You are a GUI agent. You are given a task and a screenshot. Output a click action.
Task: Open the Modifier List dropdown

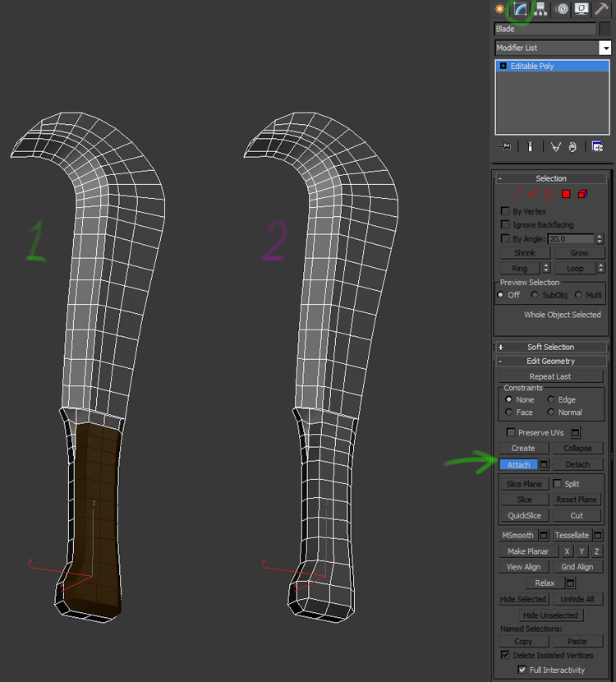(x=605, y=48)
